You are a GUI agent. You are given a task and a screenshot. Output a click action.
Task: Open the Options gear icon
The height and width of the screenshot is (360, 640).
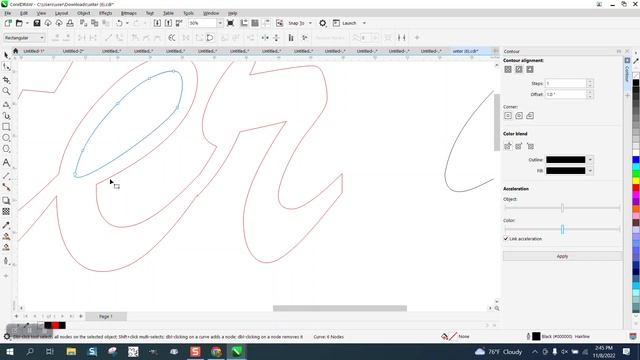pyautogui.click(x=322, y=23)
